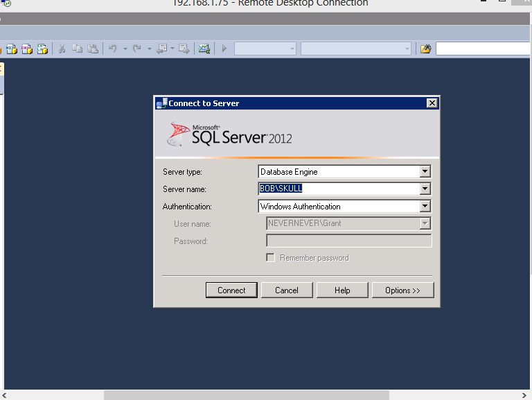Click the XMLA query toolbar icon
The height and width of the screenshot is (400, 532).
pos(42,49)
